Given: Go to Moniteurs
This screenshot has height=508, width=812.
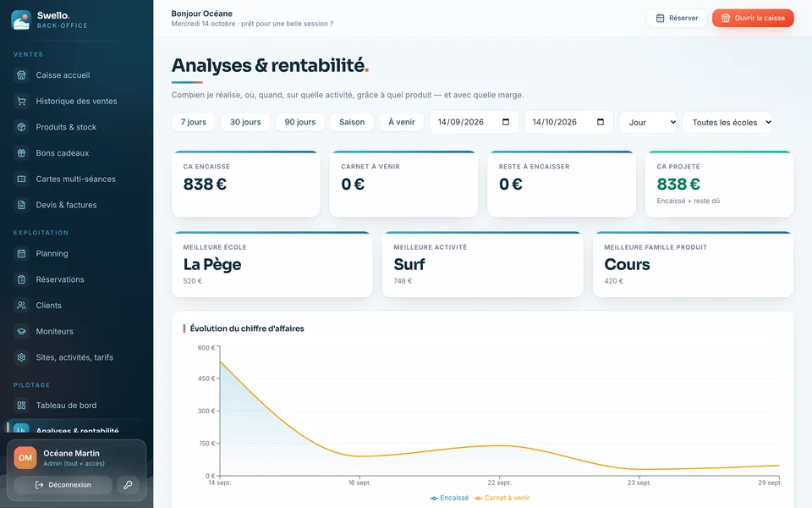Looking at the screenshot, I should point(77,331).
